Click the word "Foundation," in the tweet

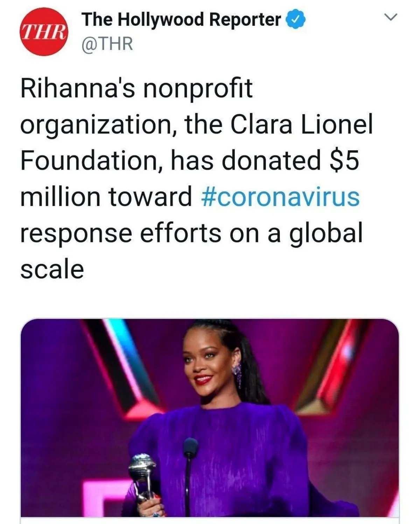click(x=90, y=160)
